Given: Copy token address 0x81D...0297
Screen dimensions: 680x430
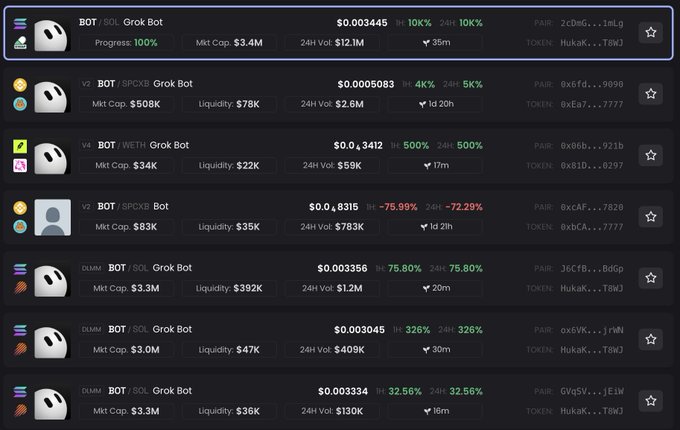Looking at the screenshot, I should pyautogui.click(x=592, y=166).
